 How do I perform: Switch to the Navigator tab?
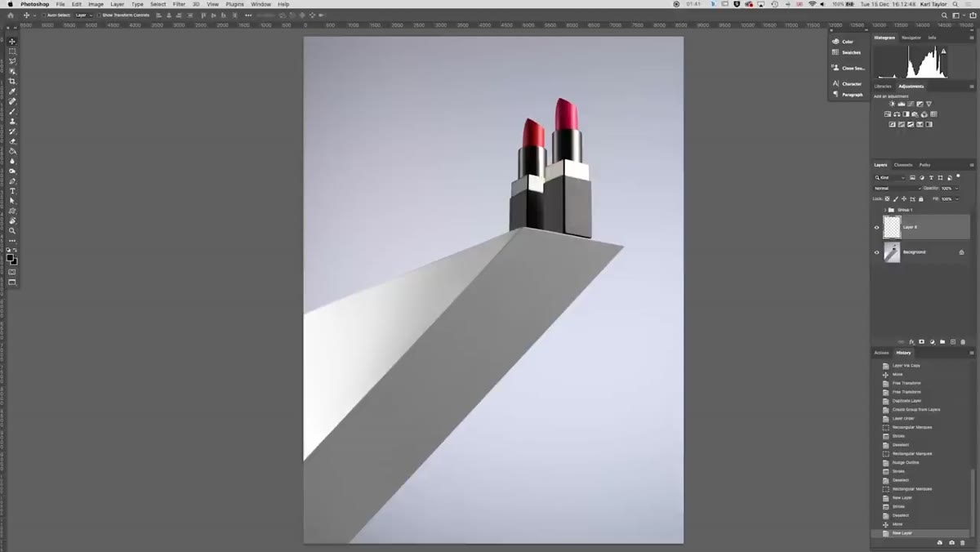click(x=911, y=38)
